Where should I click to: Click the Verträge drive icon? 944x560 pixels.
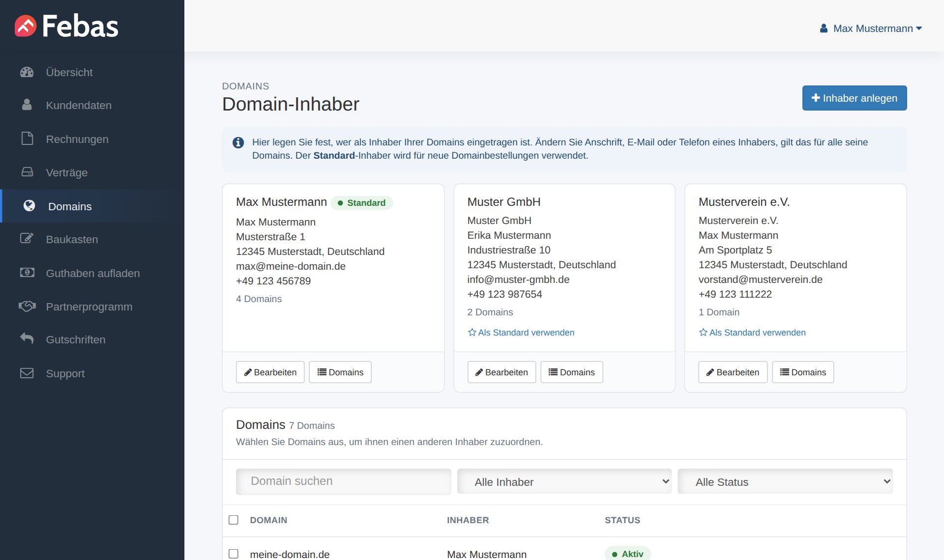[x=27, y=172]
